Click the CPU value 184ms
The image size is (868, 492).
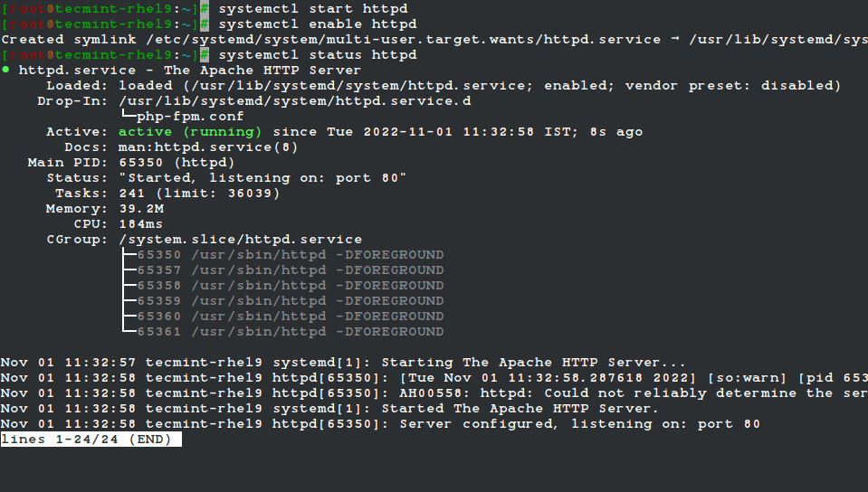coord(140,224)
